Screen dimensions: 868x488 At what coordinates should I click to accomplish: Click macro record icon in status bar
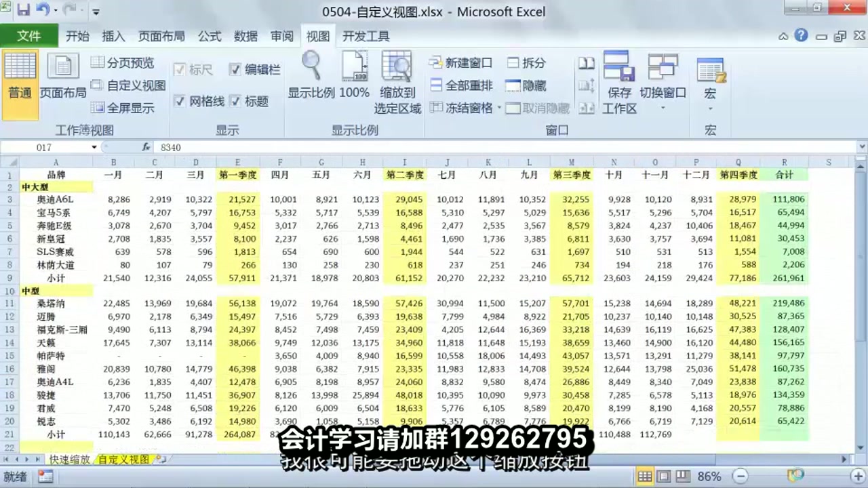click(x=45, y=476)
